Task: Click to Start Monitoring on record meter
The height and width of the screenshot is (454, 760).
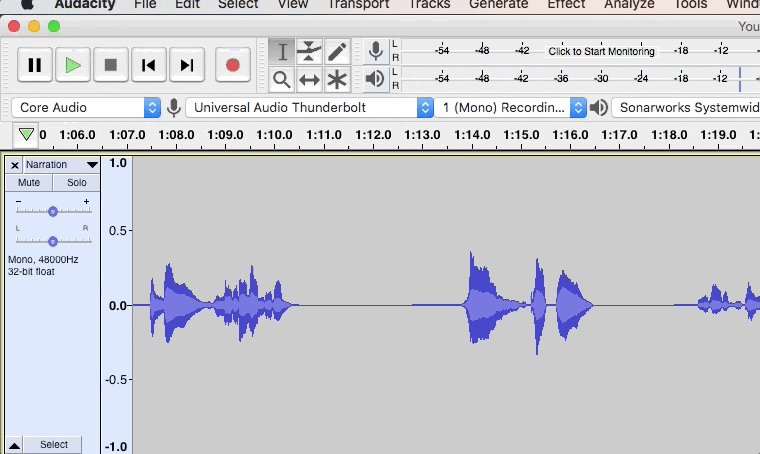Action: 601,51
